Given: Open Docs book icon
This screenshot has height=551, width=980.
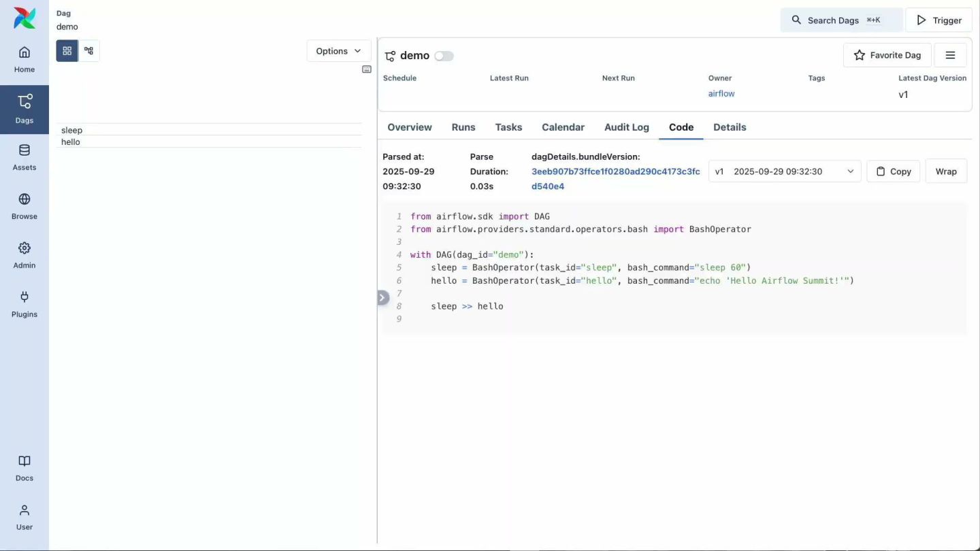Looking at the screenshot, I should [24, 468].
